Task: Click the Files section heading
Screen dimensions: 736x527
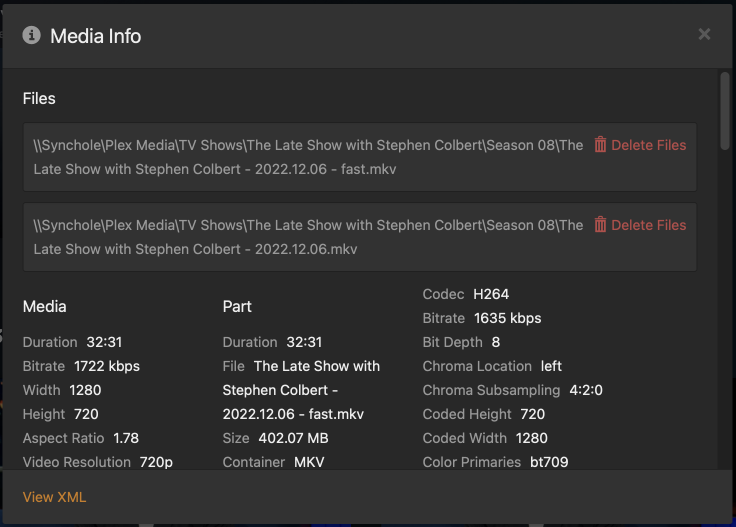Action: [39, 98]
